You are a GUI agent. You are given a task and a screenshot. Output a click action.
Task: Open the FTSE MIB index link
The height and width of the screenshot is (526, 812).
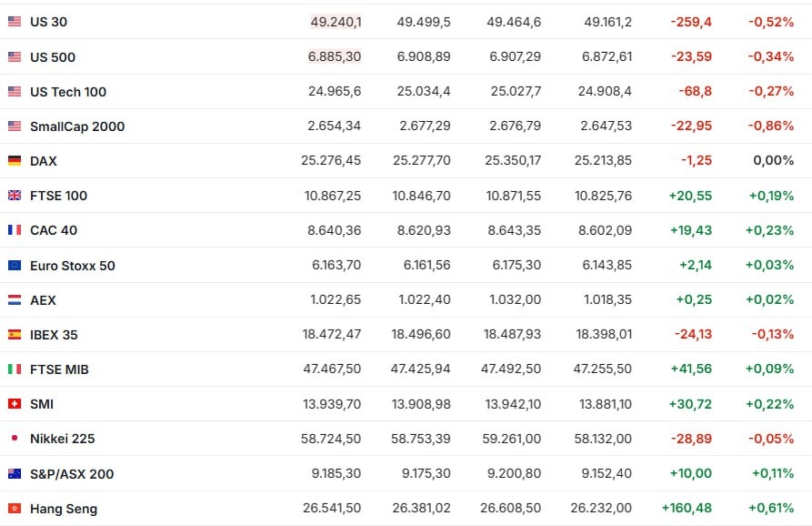pos(59,369)
